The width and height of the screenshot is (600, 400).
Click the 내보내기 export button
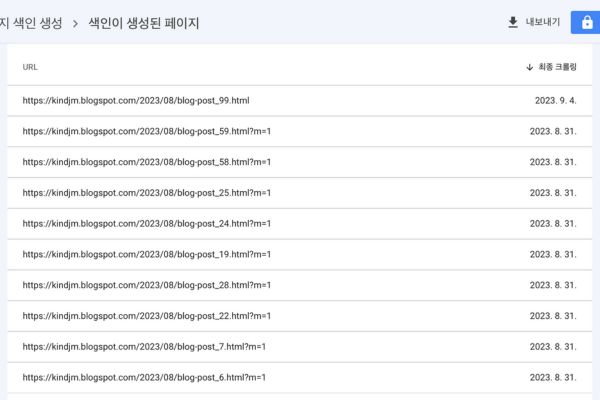(535, 22)
